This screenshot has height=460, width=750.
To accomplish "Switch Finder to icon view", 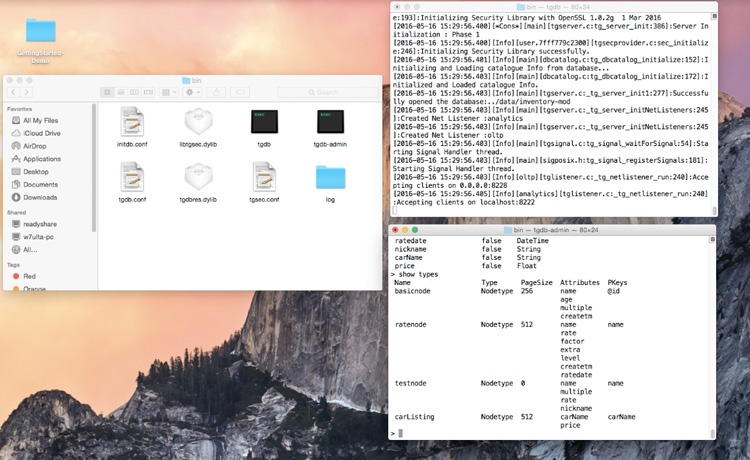I will click(x=107, y=92).
